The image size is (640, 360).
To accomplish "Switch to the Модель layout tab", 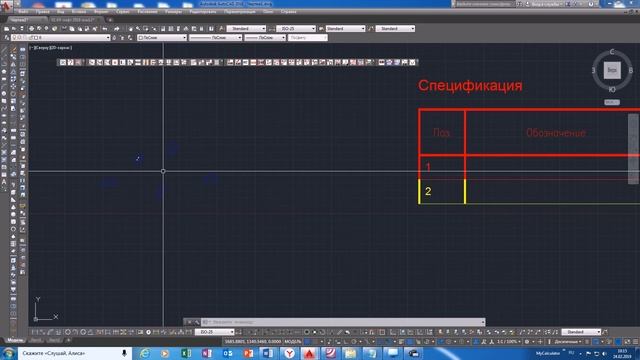I will [16, 340].
